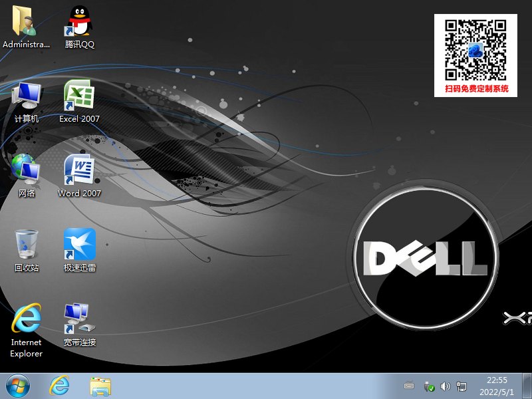Screen dimensions: 532x399
Task: Click the 扫码免费定制系统 red text
Action: 477,88
